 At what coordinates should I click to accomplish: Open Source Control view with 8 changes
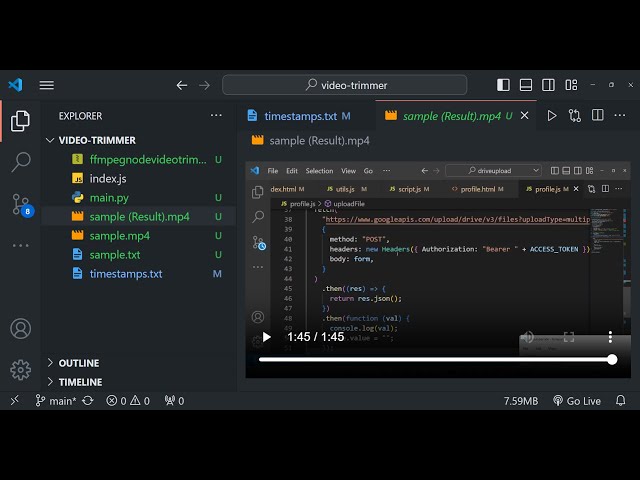[x=21, y=205]
